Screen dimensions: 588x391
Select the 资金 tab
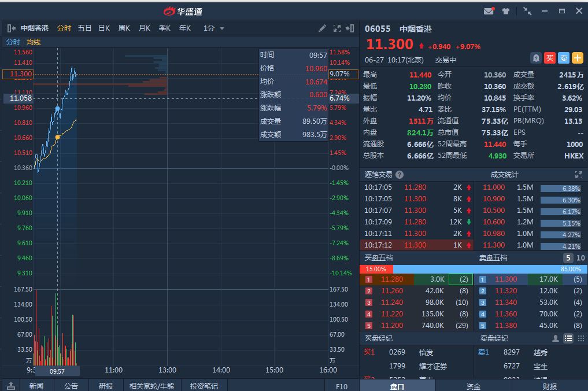click(x=474, y=386)
